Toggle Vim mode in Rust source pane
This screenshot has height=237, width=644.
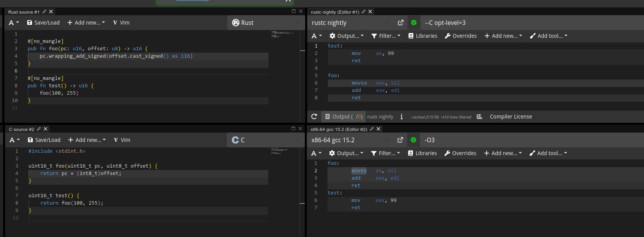click(121, 23)
